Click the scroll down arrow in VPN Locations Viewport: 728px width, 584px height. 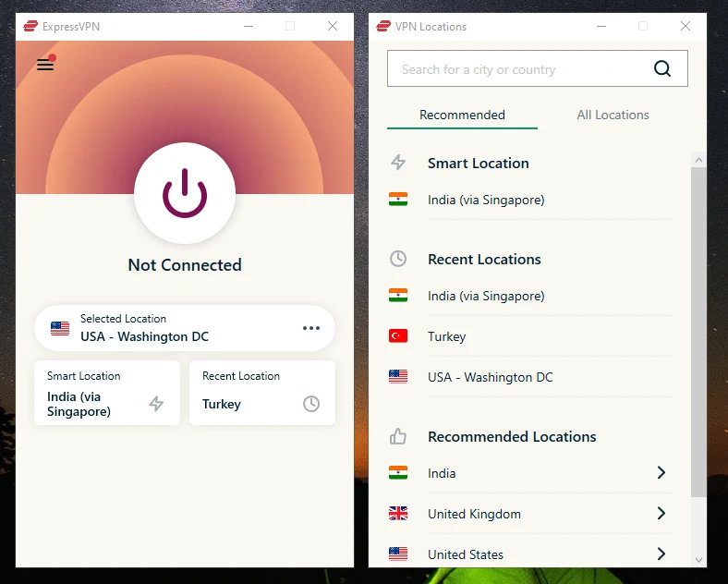point(698,560)
